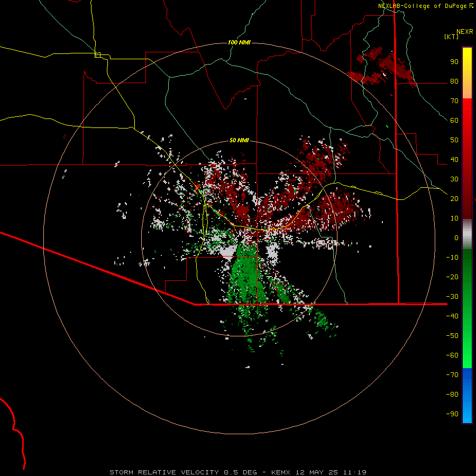Click the 50 NMI range ring label
This screenshot has height=476, width=476.
(239, 140)
